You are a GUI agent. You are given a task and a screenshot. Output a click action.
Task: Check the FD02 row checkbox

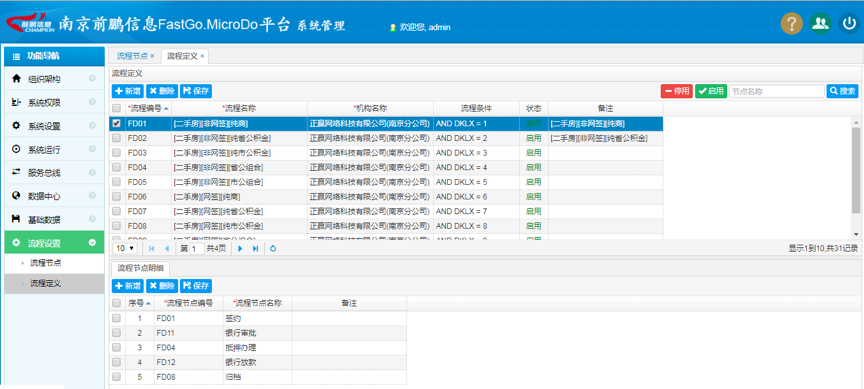point(116,138)
